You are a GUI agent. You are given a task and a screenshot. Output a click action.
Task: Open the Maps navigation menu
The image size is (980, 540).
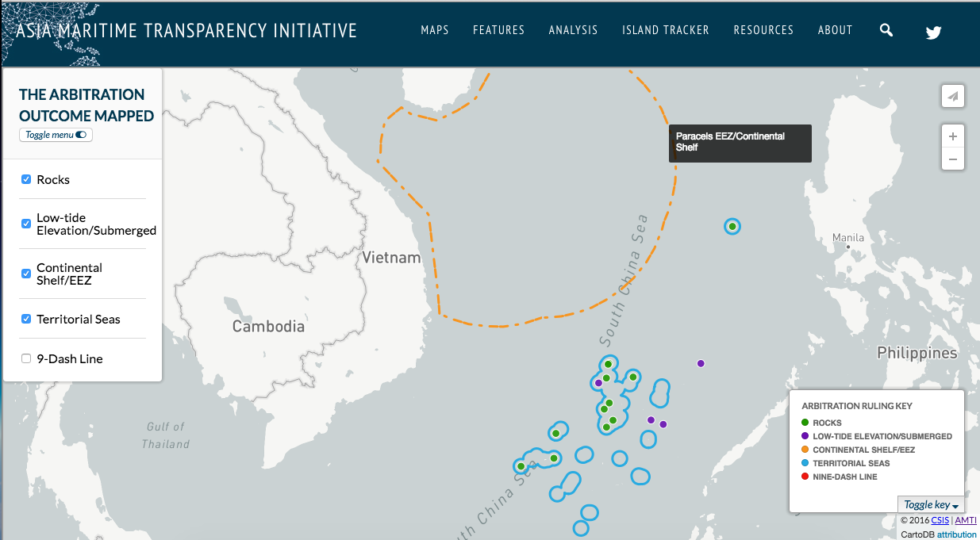pos(435,30)
